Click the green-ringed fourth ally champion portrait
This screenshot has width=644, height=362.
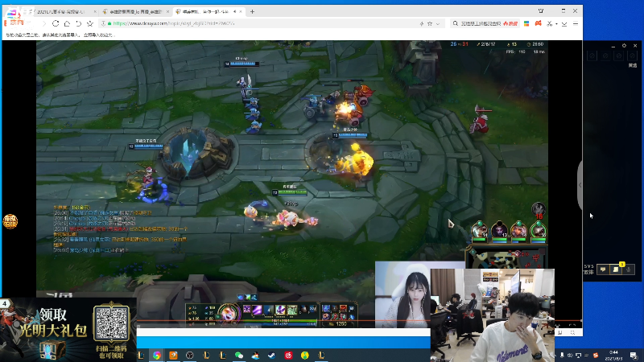539,232
